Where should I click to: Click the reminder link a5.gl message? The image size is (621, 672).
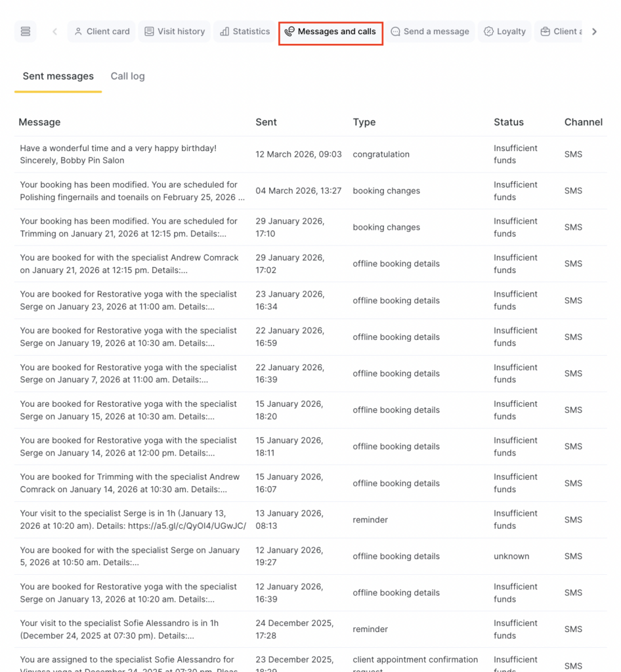133,520
